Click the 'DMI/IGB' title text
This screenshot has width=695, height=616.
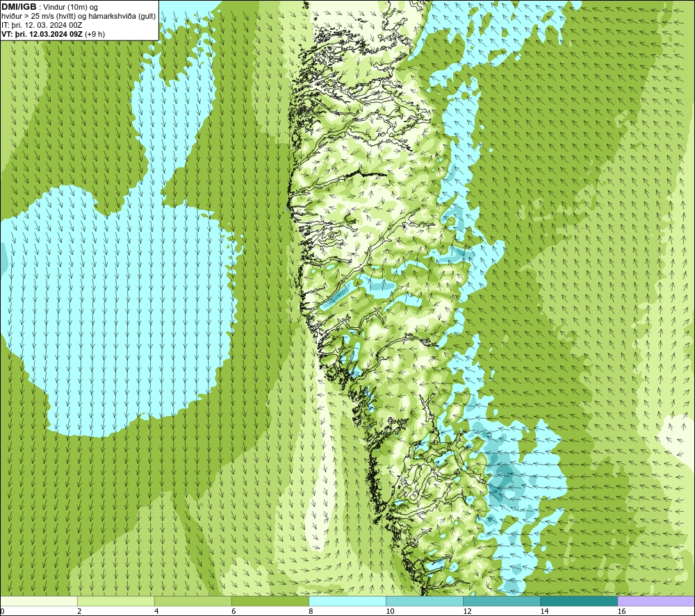click(19, 7)
